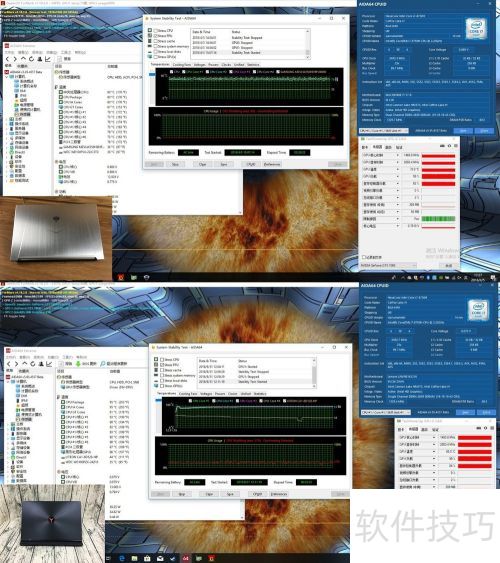
Task: Click Back arrow in lower AIDA64 toolbar
Action: point(9,364)
